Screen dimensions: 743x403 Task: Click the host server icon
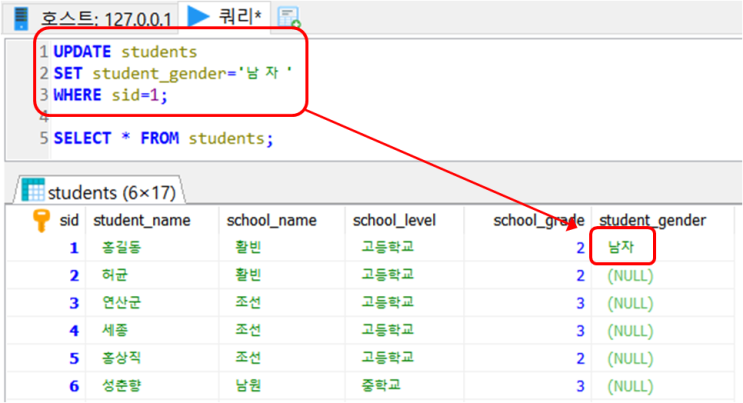click(21, 18)
